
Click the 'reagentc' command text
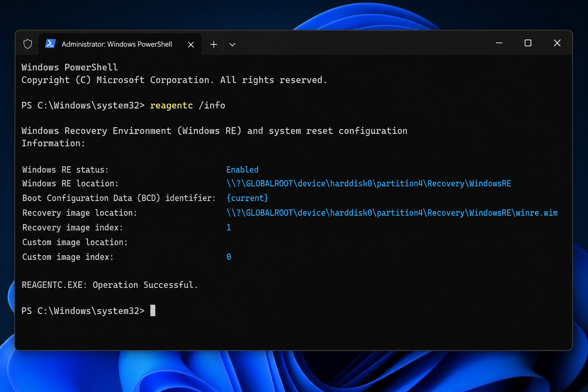coord(171,106)
